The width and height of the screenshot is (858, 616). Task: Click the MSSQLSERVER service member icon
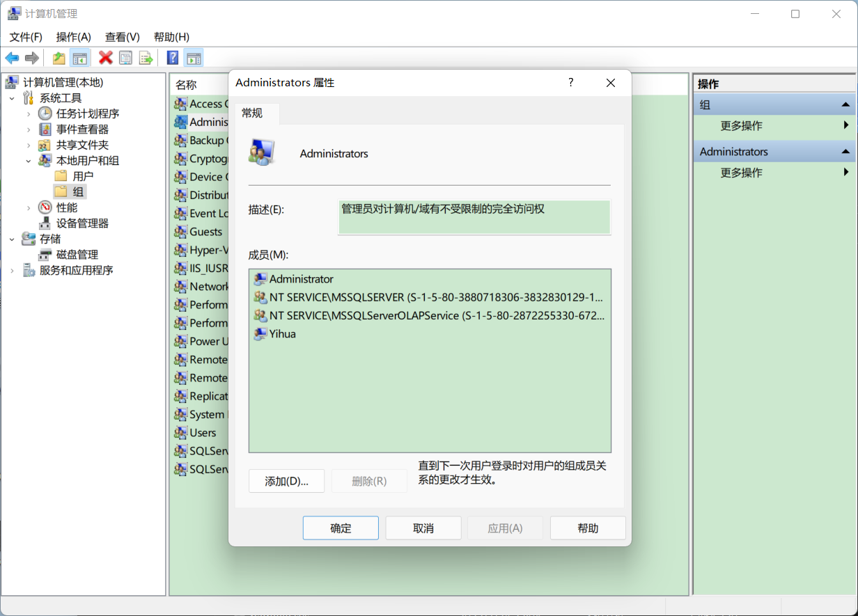260,297
